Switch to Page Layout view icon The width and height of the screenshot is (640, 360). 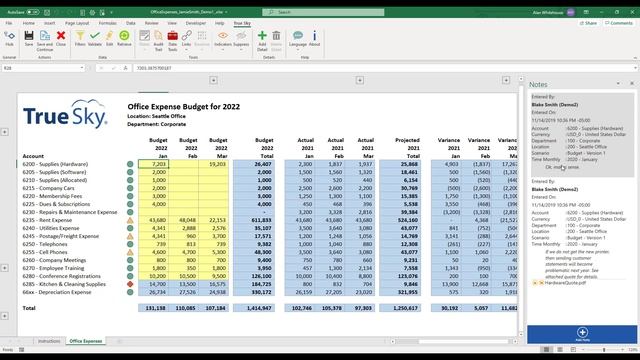coord(560,350)
